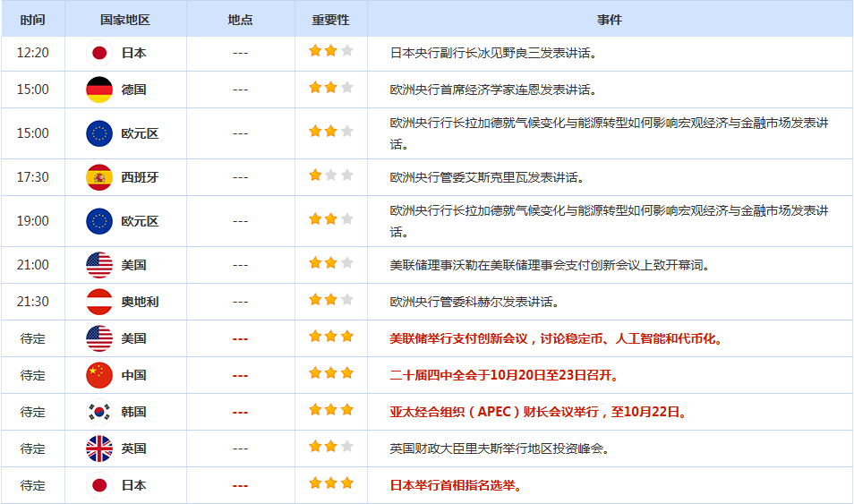The width and height of the screenshot is (854, 504).
Task: Click the 重要性 column header
Action: [x=330, y=20]
